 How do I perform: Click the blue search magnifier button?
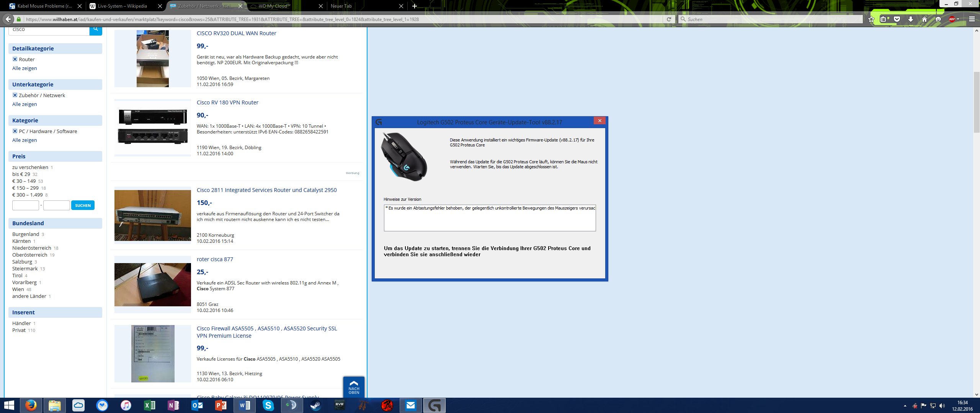(96, 29)
